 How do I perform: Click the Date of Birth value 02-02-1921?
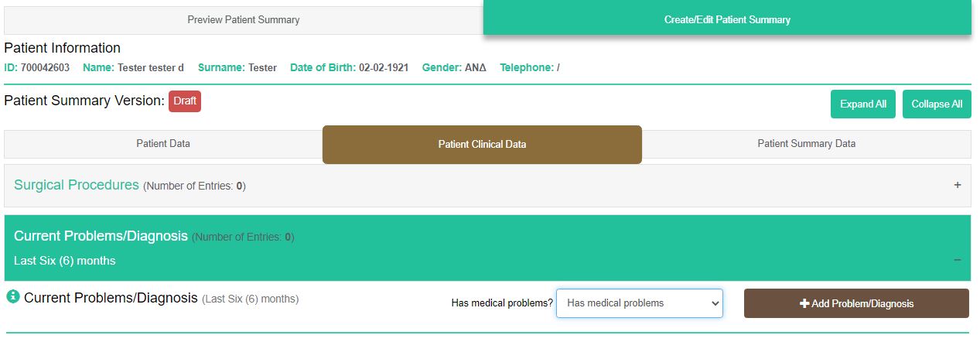click(384, 67)
